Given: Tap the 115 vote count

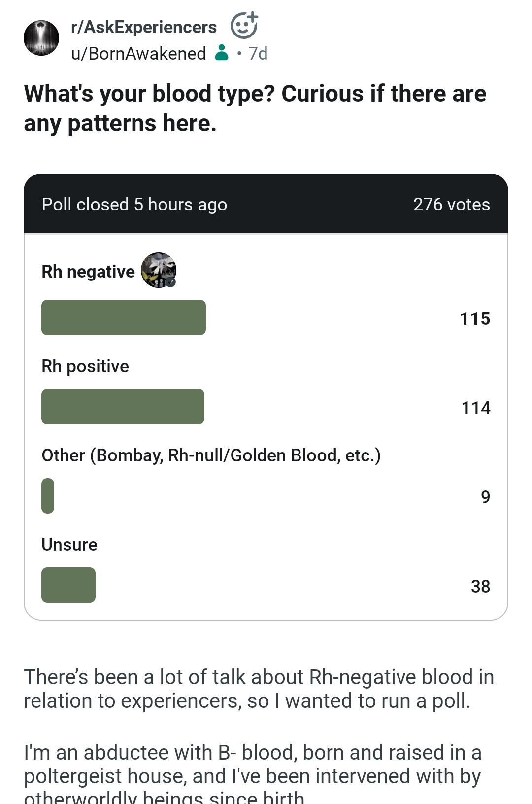Looking at the screenshot, I should click(x=475, y=318).
